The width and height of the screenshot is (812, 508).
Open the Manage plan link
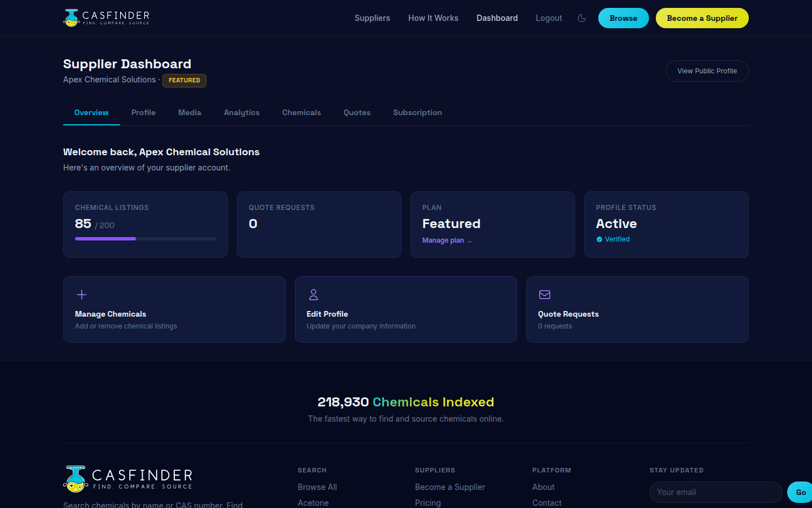tap(447, 240)
